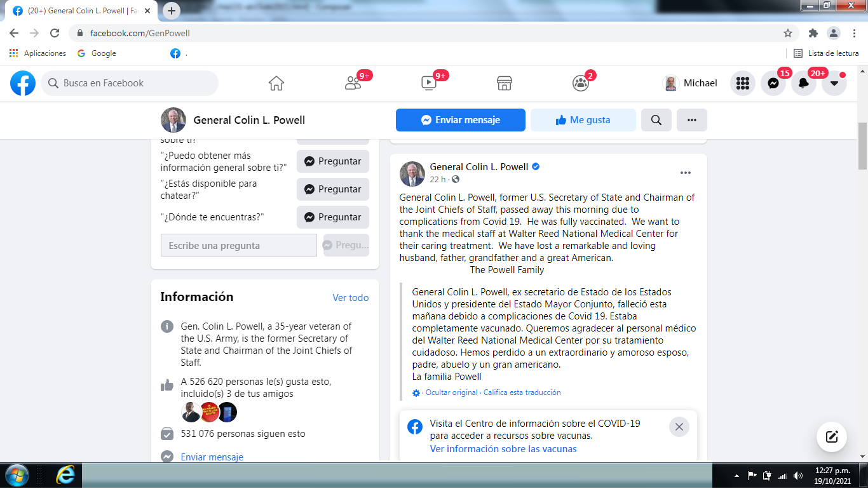Open the Marketplace storefront icon
The height and width of the screenshot is (489, 868).
click(504, 83)
